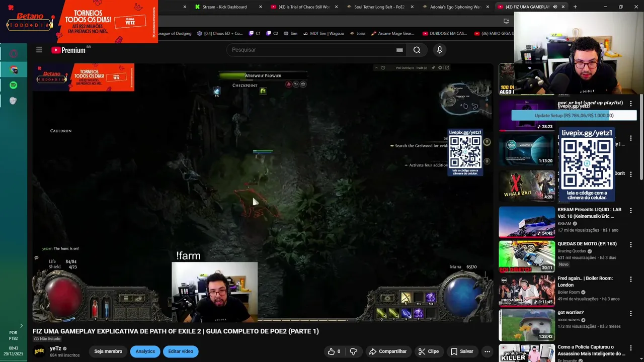
Task: Open the YouTube hamburger guide menu
Action: pos(39,50)
